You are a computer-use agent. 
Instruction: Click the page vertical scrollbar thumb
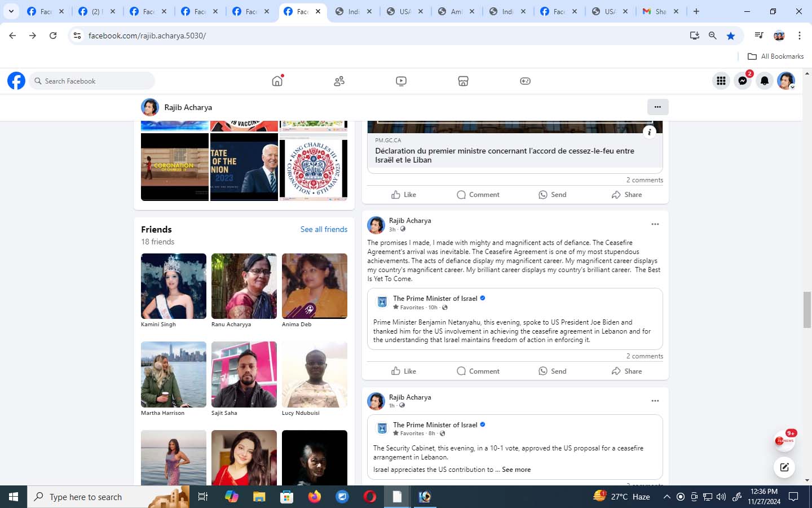(x=807, y=309)
